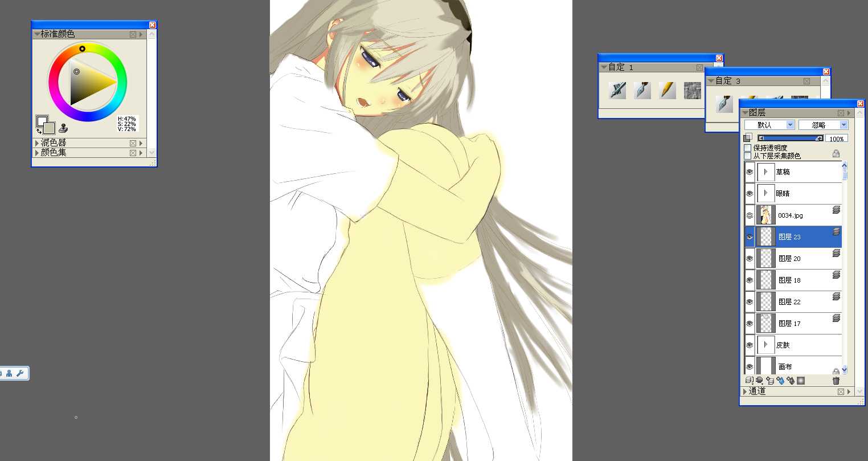
Task: Show the 0034.jpg layer via its eye icon
Action: pyautogui.click(x=750, y=215)
